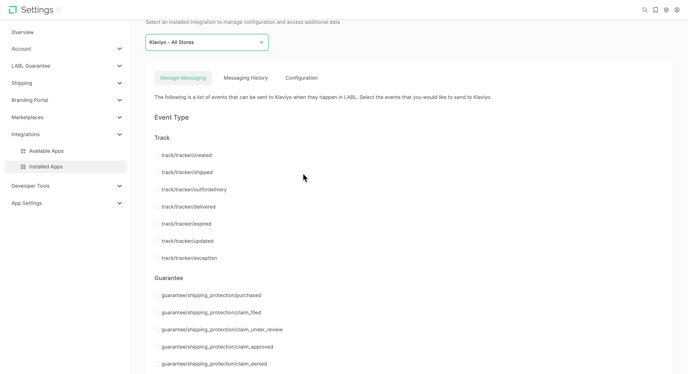The width and height of the screenshot is (688, 374).
Task: Click the track/tracker/exception label text
Action: click(x=189, y=258)
